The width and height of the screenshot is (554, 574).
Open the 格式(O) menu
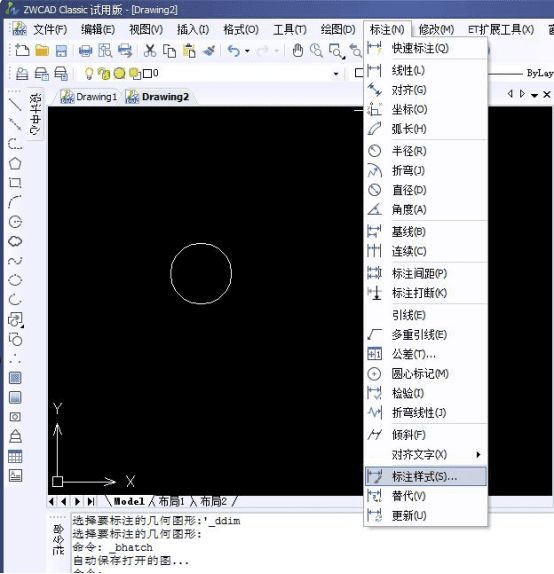[241, 30]
